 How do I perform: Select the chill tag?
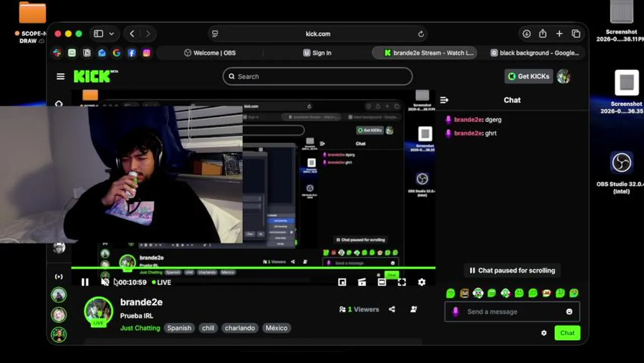(x=208, y=328)
